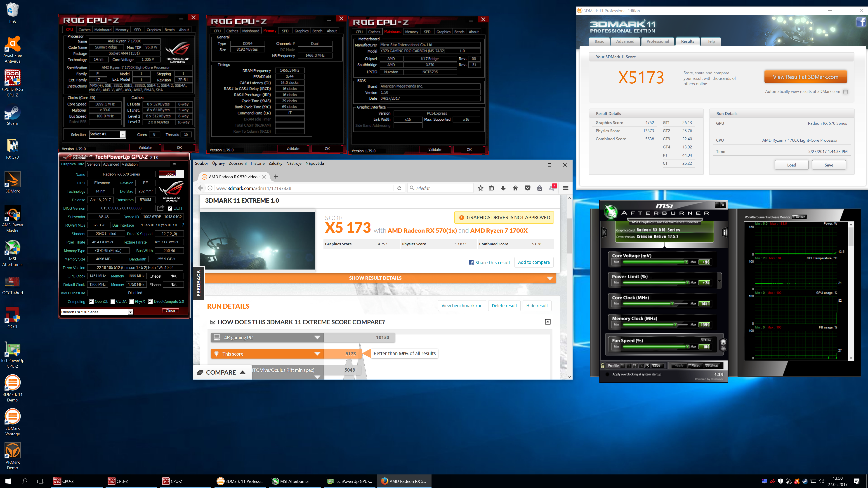Screen dimensions: 868x488
Task: Select Afterburner profile slot 1
Action: pyautogui.click(x=623, y=365)
